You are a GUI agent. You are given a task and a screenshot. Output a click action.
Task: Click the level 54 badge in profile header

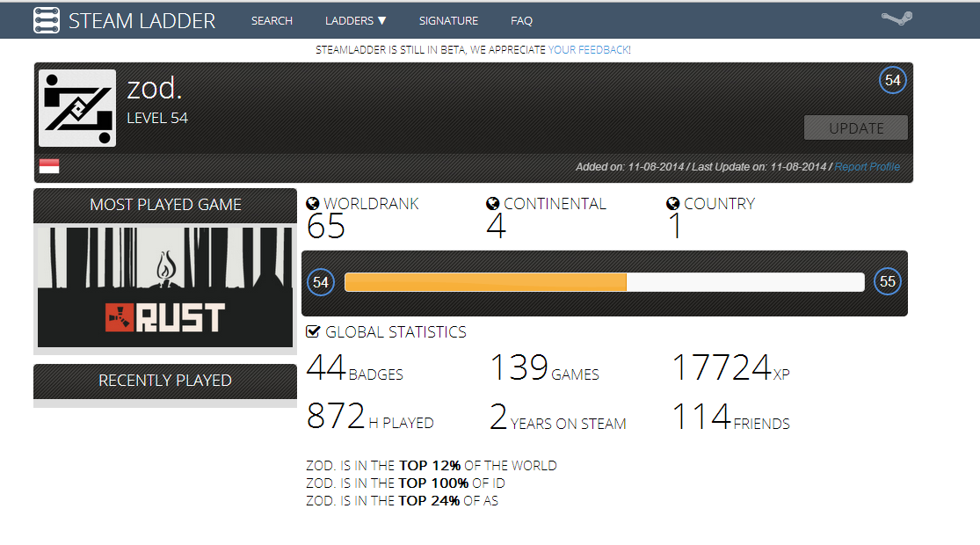(892, 81)
